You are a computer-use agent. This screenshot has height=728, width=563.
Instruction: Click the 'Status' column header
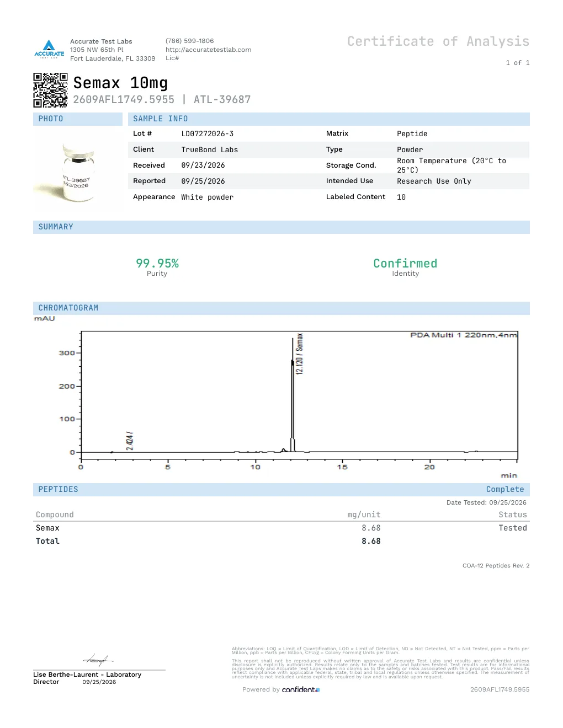click(513, 515)
